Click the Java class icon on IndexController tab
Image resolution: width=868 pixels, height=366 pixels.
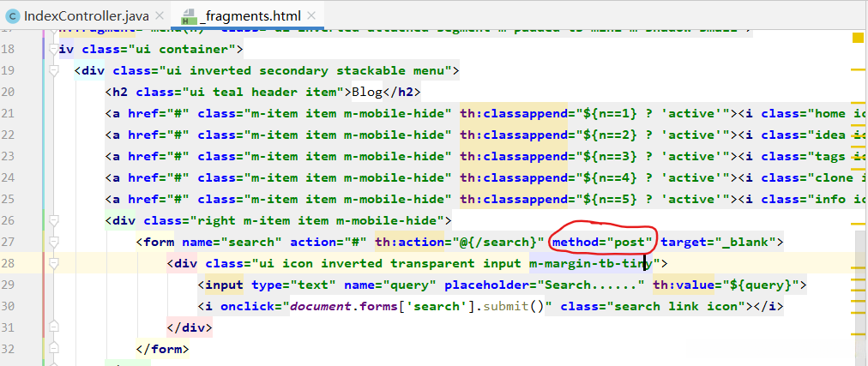click(12, 16)
